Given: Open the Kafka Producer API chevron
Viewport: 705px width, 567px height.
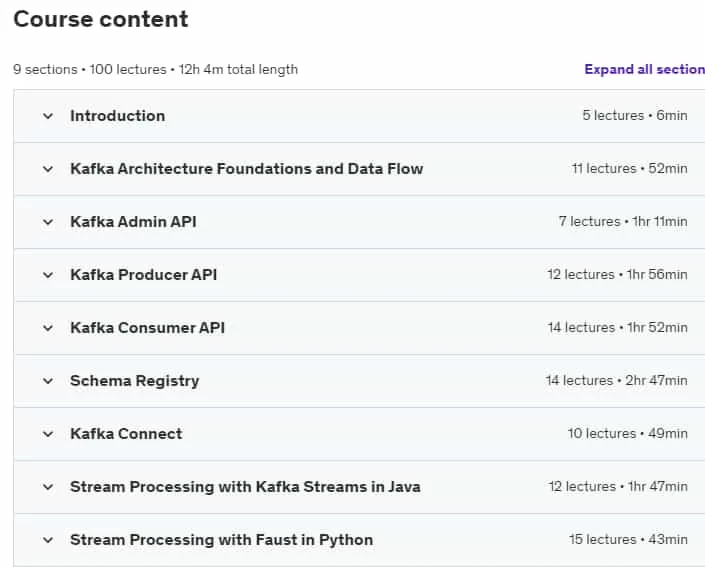Looking at the screenshot, I should pos(48,275).
